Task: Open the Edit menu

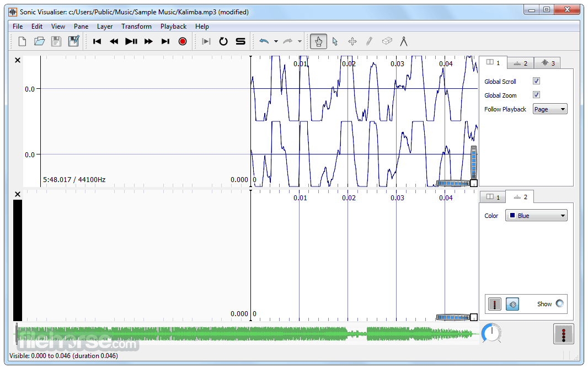Action: click(x=37, y=26)
